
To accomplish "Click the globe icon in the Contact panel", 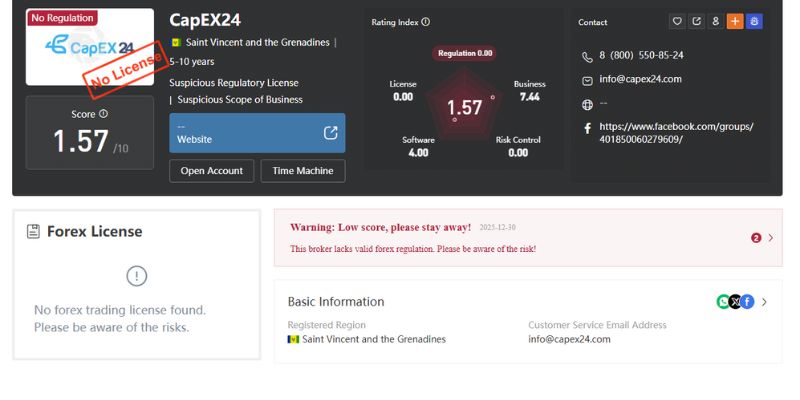I will tap(587, 105).
